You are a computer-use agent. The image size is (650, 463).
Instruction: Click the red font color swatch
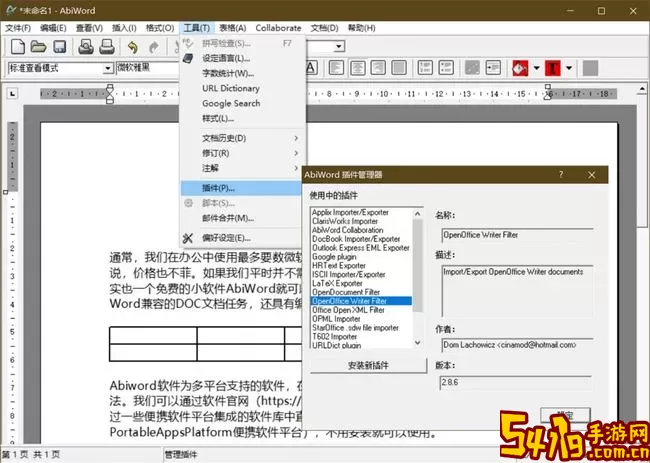pyautogui.click(x=553, y=68)
